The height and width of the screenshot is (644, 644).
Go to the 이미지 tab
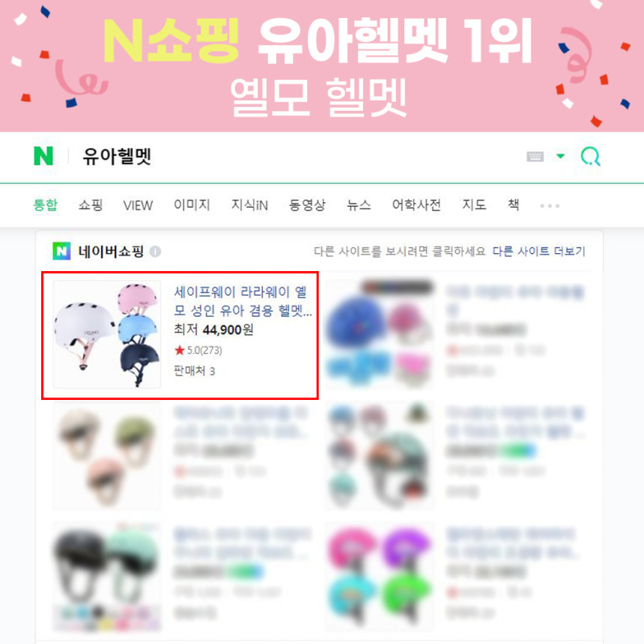tap(192, 204)
